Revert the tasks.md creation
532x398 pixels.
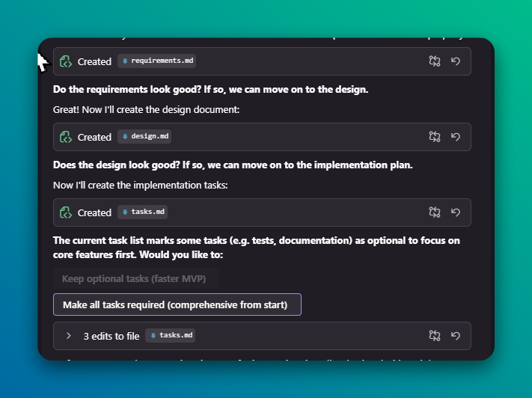click(x=456, y=212)
